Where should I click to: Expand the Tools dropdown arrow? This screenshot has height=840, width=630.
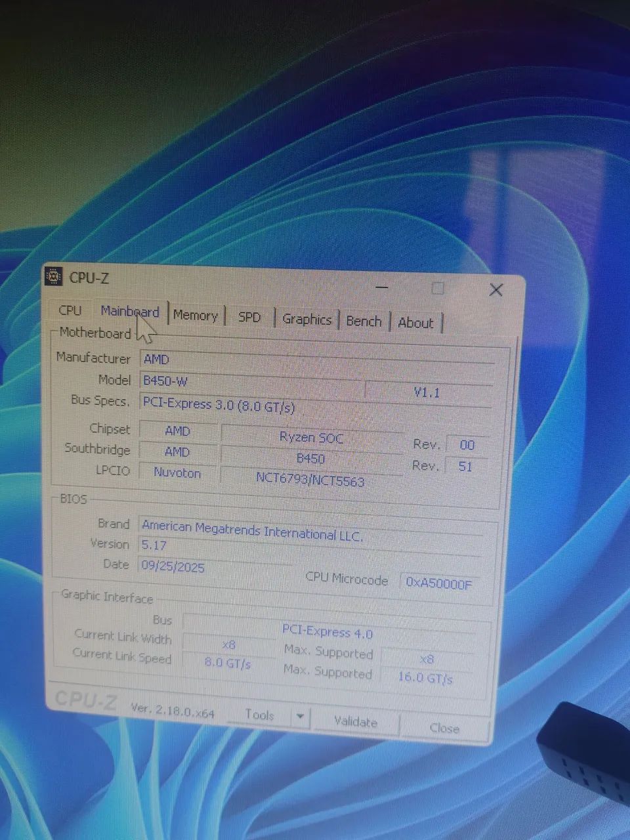point(300,717)
